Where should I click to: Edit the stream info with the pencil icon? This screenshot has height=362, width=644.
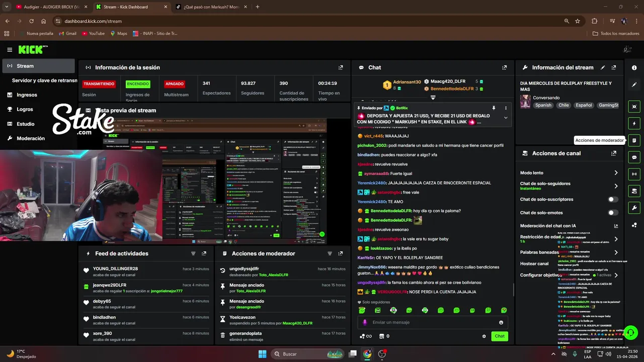click(x=603, y=67)
